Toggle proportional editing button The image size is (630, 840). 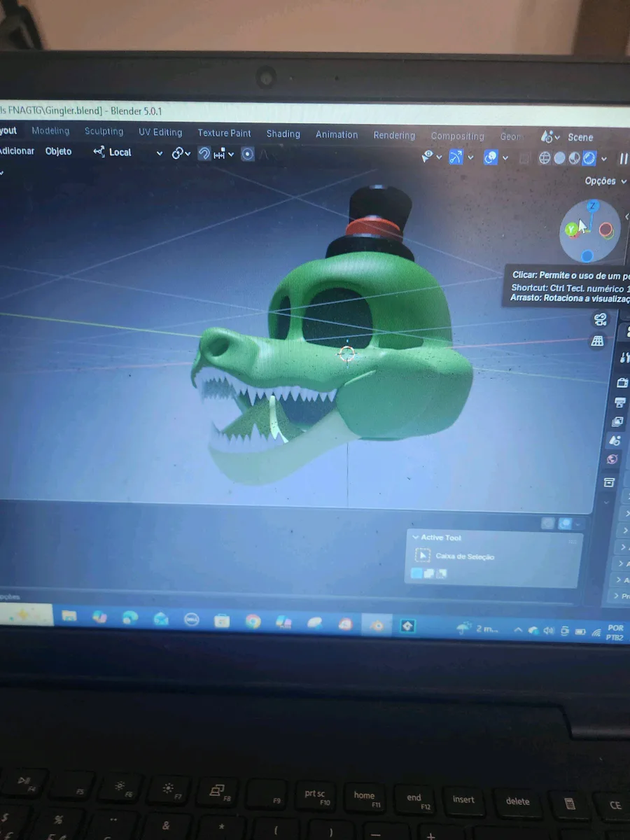(x=247, y=154)
